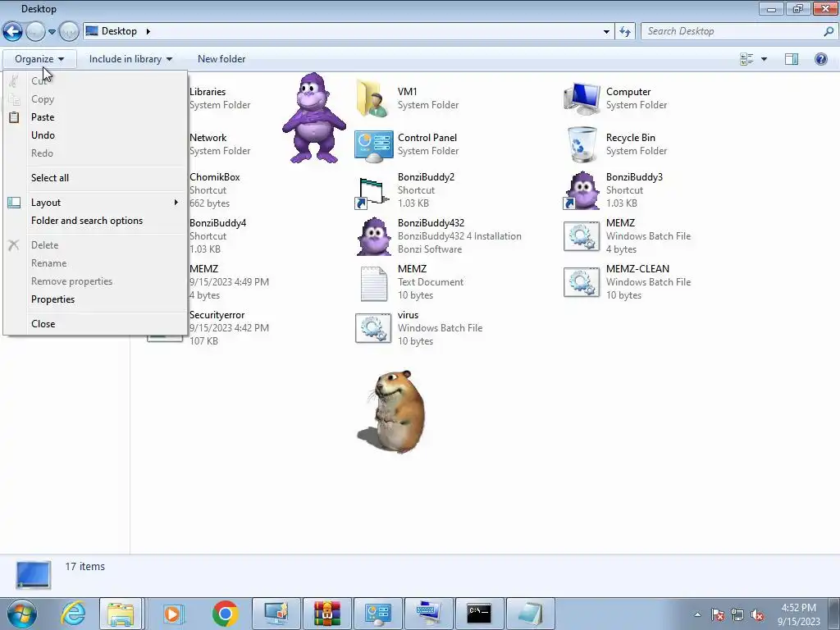Click the Desktop address bar path
This screenshot has width=840, height=630.
pos(119,31)
